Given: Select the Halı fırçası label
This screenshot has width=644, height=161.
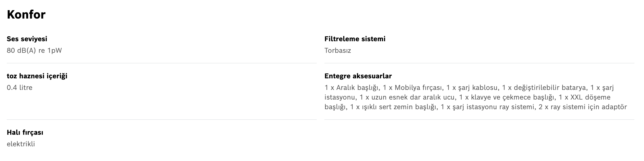Looking at the screenshot, I should tap(25, 133).
